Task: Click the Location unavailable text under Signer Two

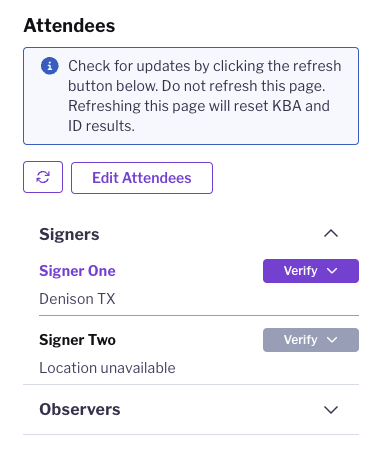Action: coord(107,368)
